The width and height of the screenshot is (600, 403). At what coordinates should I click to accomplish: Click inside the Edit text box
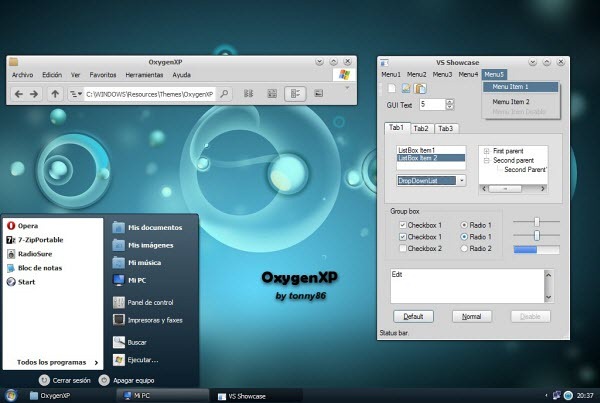[x=467, y=286]
